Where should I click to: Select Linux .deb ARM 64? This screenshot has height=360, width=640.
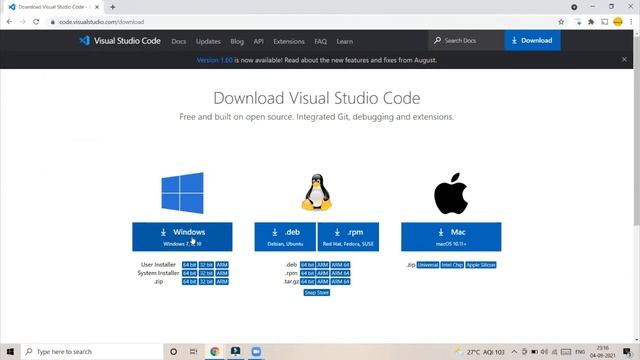(340, 265)
